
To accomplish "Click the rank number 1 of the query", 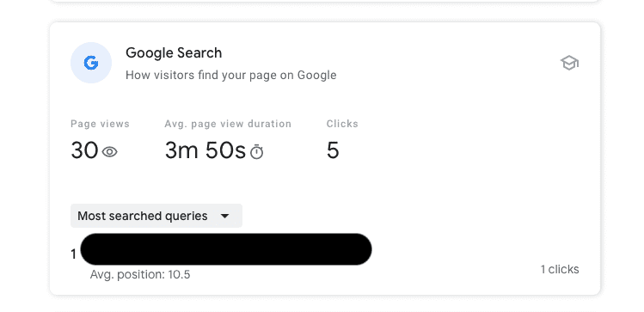I will 74,254.
